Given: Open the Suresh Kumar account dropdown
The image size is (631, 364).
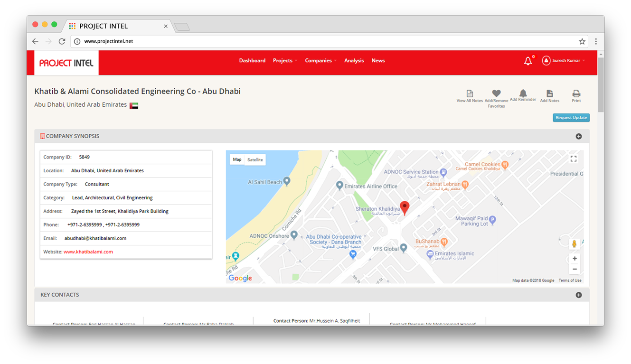Looking at the screenshot, I should tap(569, 61).
